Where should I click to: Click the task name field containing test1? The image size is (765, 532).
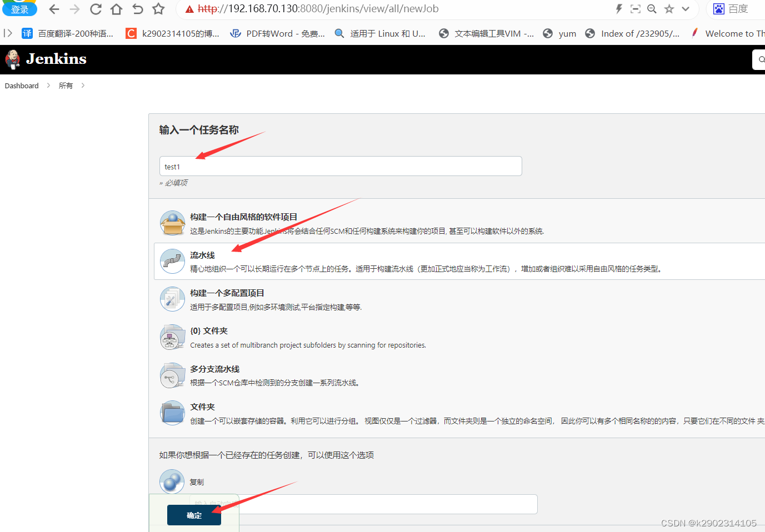coord(341,166)
